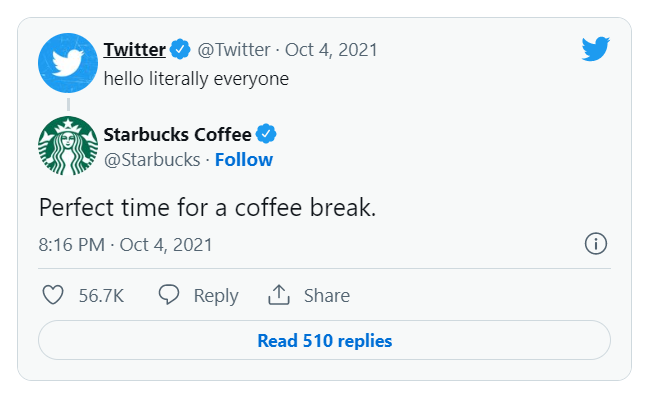Viewport: 657px width, 399px height.
Task: Click Twitter's blue verified badge
Action: [x=180, y=49]
